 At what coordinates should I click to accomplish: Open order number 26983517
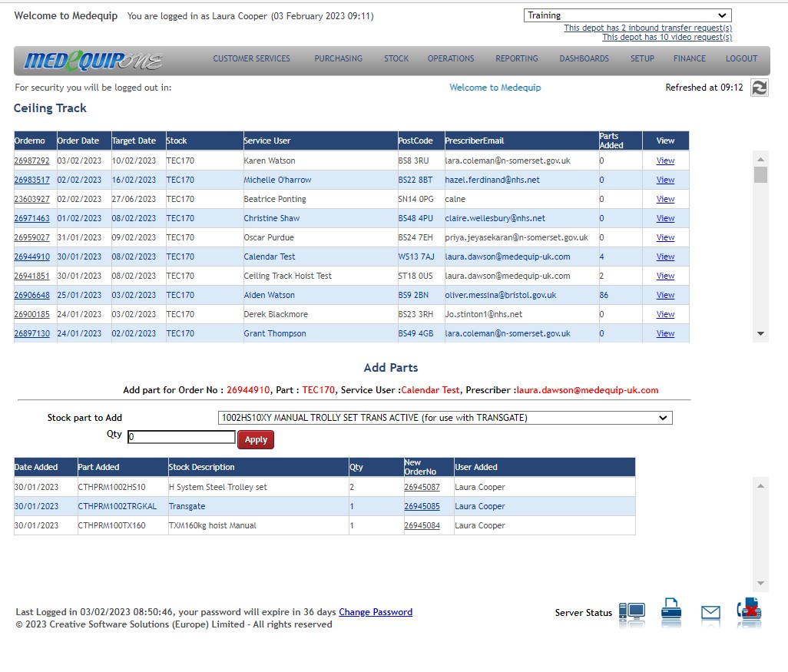(31, 180)
